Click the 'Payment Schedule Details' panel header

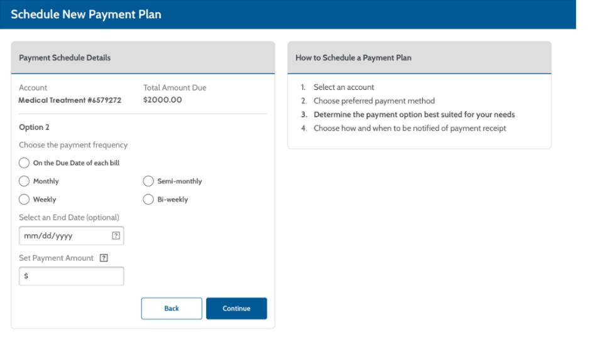(x=65, y=58)
